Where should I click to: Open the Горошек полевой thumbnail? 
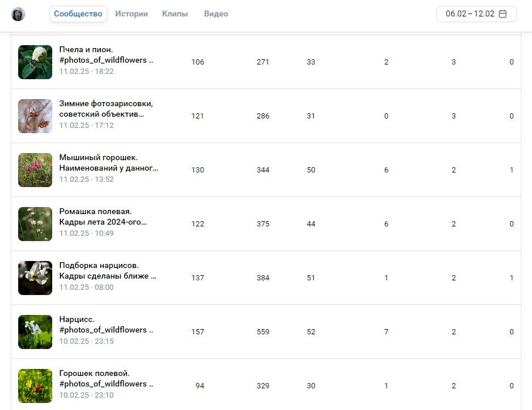(x=35, y=386)
